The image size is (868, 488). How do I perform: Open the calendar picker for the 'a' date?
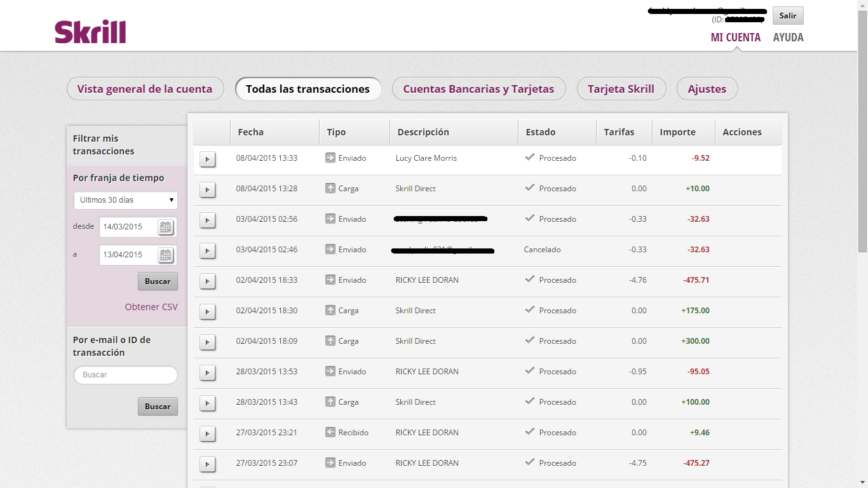(x=166, y=255)
